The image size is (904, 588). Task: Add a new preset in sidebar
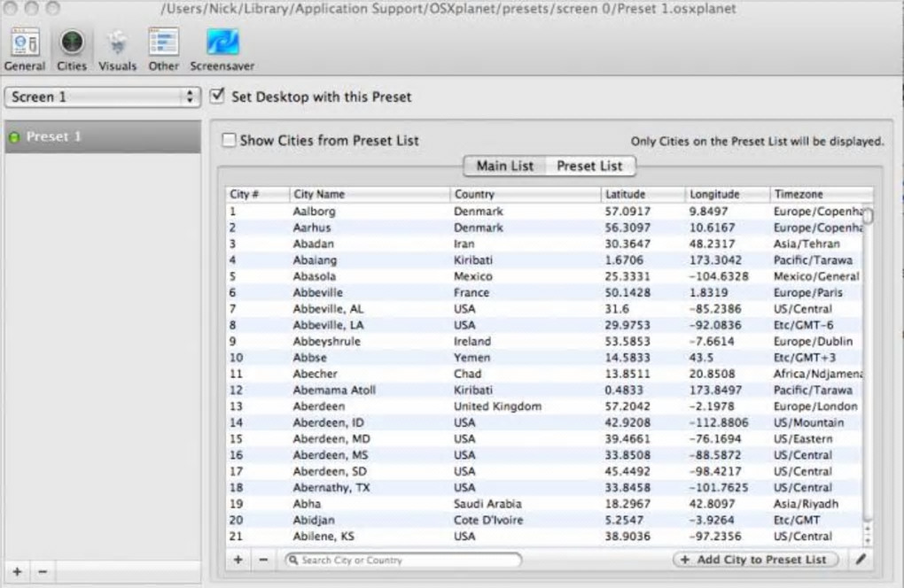tap(18, 572)
